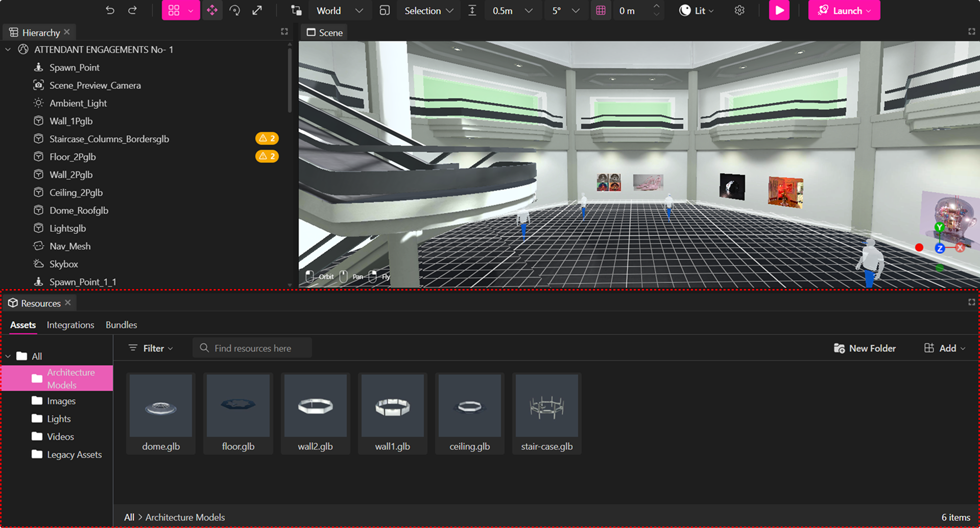
Task: Switch to the Bundles tab
Action: [121, 325]
